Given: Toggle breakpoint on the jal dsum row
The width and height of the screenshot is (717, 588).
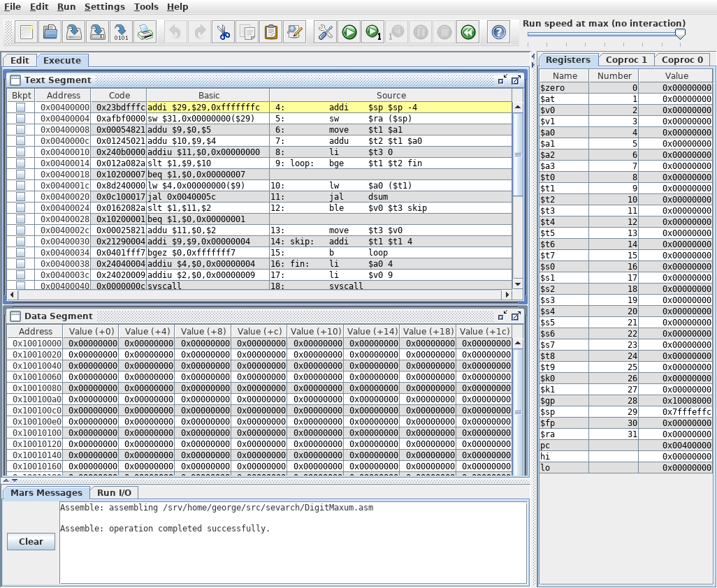Looking at the screenshot, I should tap(21, 197).
